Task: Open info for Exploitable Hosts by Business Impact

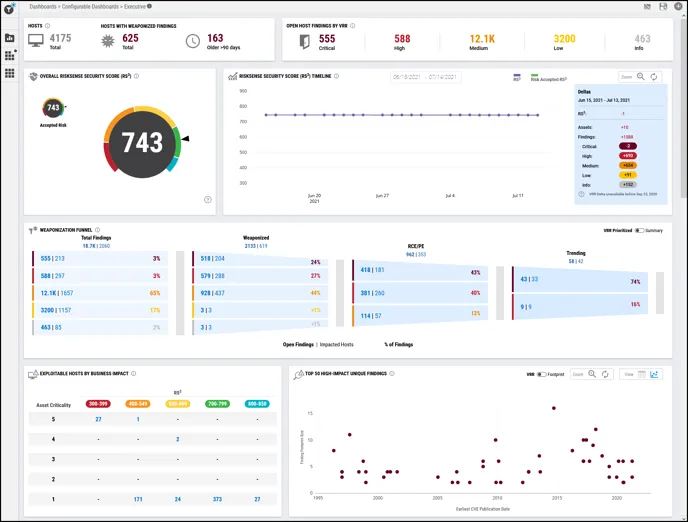Action: pos(133,374)
